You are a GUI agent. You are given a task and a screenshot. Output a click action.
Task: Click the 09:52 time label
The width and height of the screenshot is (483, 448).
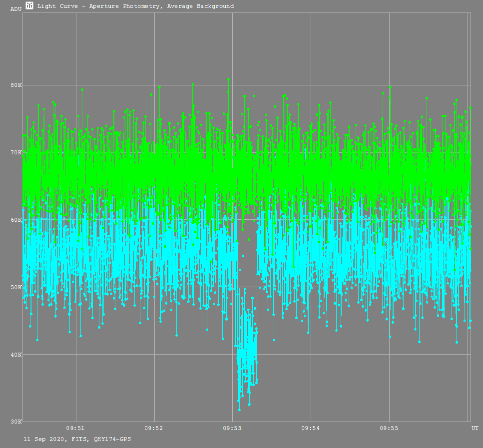pyautogui.click(x=154, y=428)
